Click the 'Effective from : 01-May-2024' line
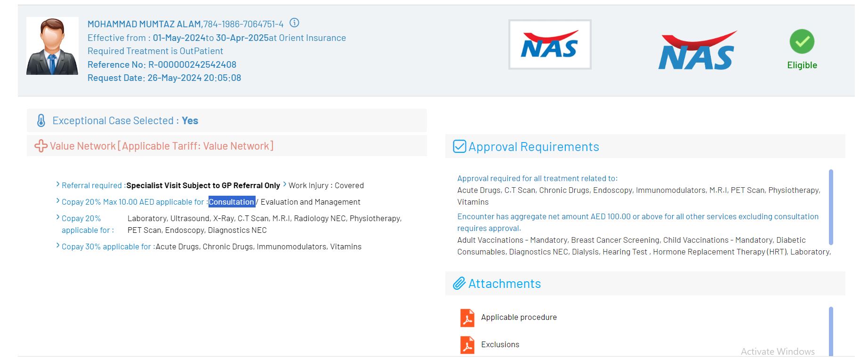This screenshot has height=358, width=868. pos(217,38)
